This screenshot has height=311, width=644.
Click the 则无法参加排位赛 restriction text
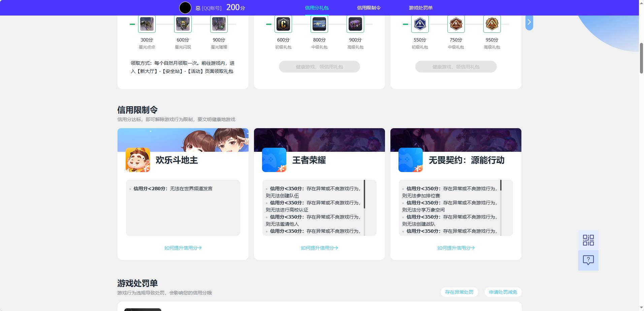click(421, 196)
